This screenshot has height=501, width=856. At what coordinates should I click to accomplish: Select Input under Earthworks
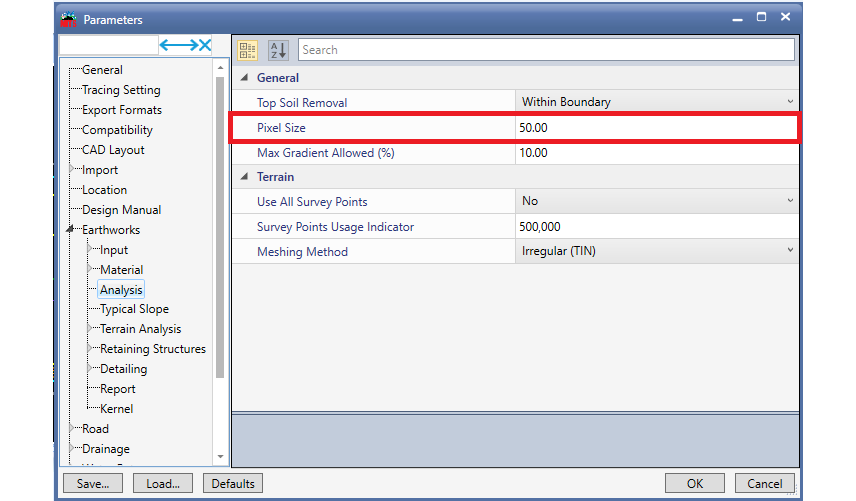(114, 250)
